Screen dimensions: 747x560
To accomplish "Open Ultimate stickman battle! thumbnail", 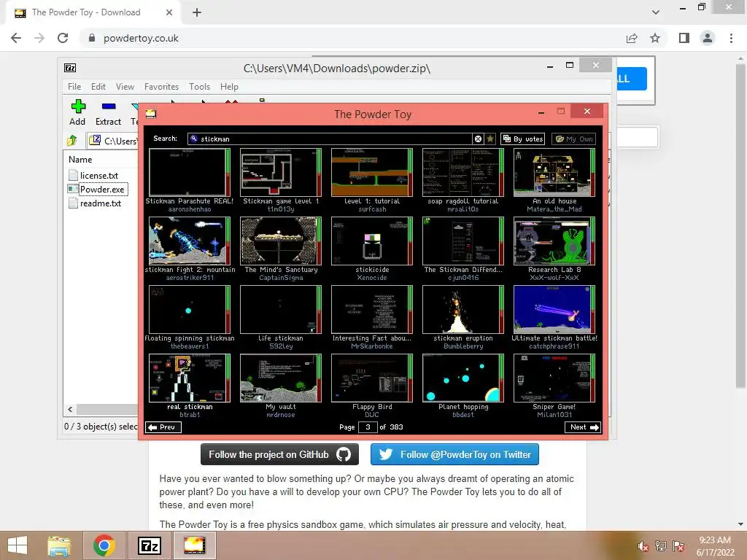I will click(554, 309).
